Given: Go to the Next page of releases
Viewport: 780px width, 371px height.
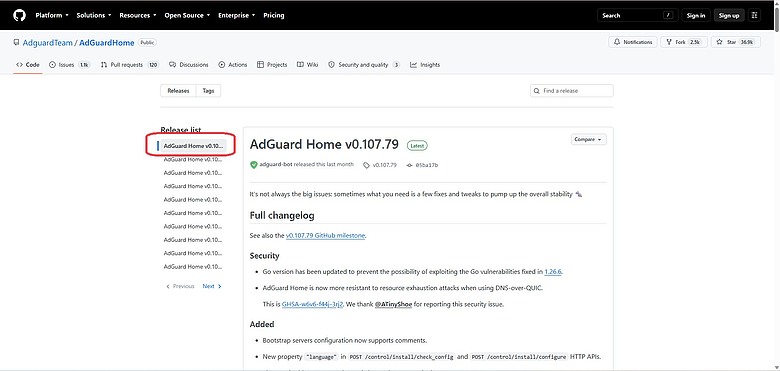Looking at the screenshot, I should (212, 286).
